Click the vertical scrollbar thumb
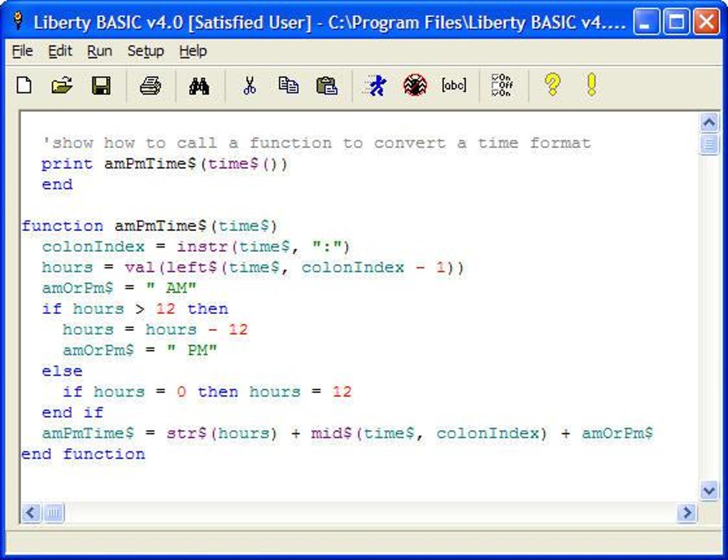 [x=709, y=144]
